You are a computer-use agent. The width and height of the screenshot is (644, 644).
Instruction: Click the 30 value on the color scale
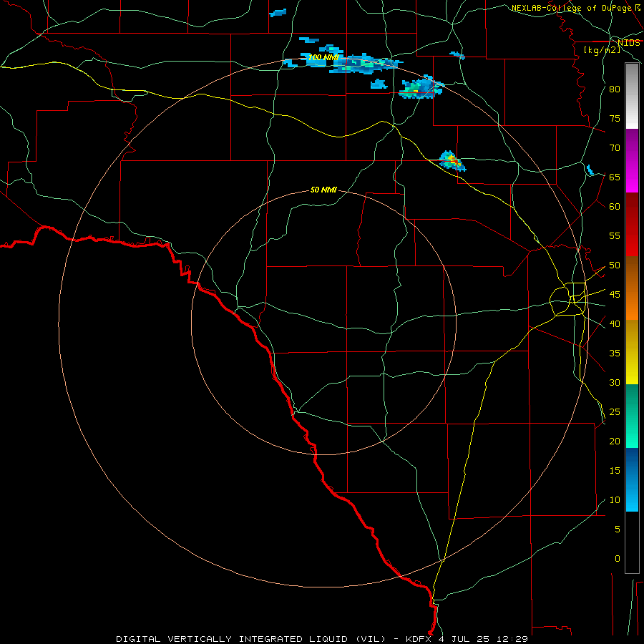tap(615, 382)
